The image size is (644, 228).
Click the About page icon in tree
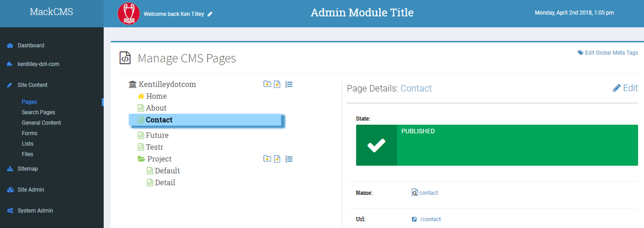[x=141, y=108]
